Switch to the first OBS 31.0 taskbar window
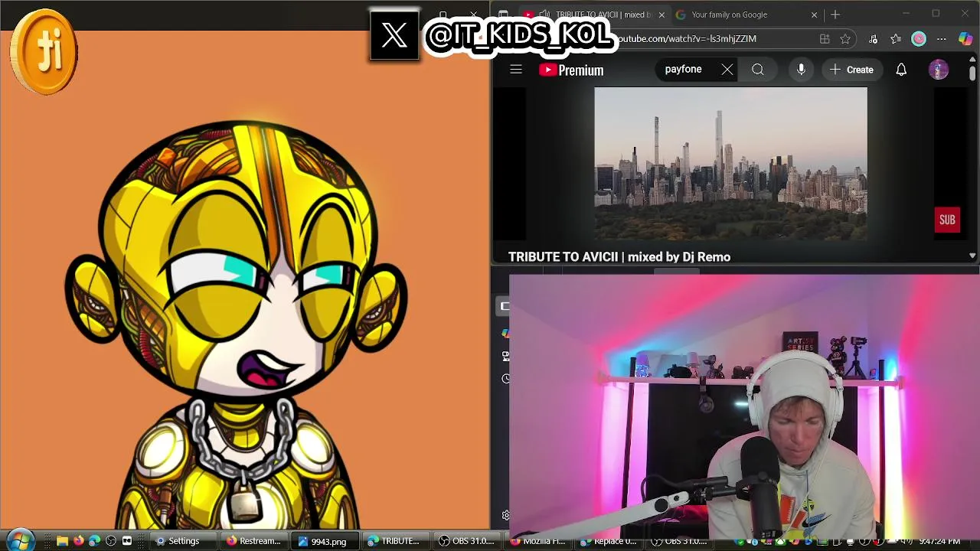980x551 pixels. (467, 541)
